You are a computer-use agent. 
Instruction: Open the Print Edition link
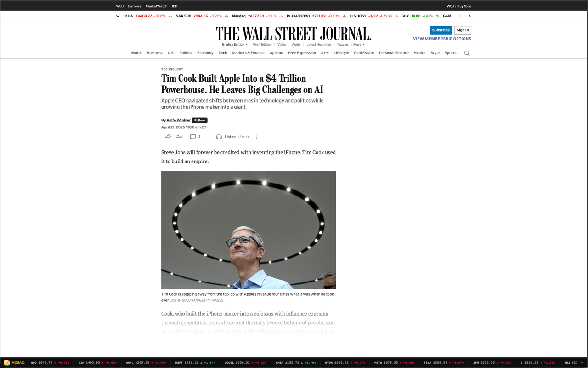click(262, 45)
